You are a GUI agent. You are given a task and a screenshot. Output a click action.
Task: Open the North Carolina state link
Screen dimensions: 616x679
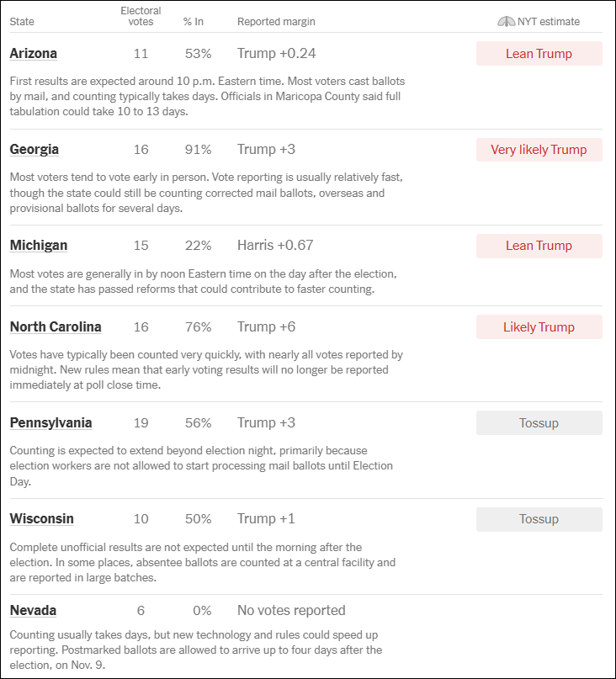point(56,327)
